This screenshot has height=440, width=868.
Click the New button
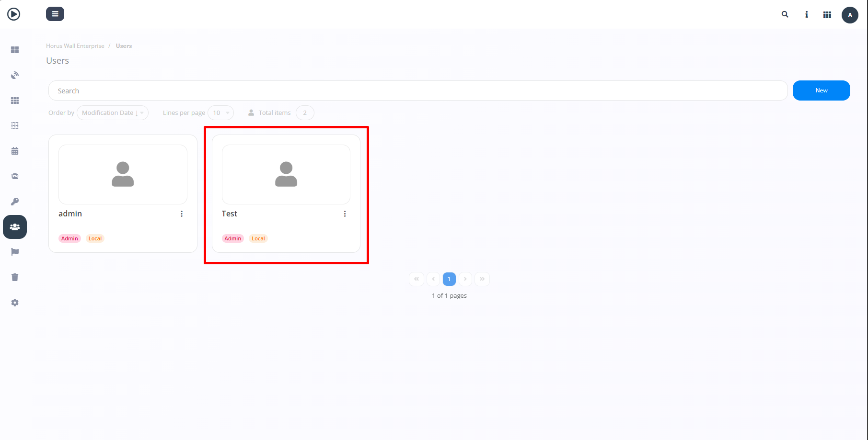[x=821, y=90]
